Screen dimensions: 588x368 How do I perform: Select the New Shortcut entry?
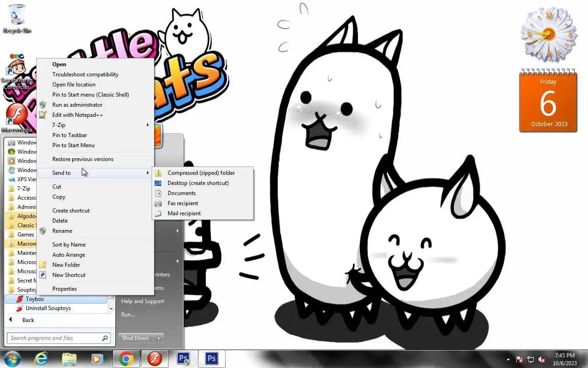pos(95,275)
